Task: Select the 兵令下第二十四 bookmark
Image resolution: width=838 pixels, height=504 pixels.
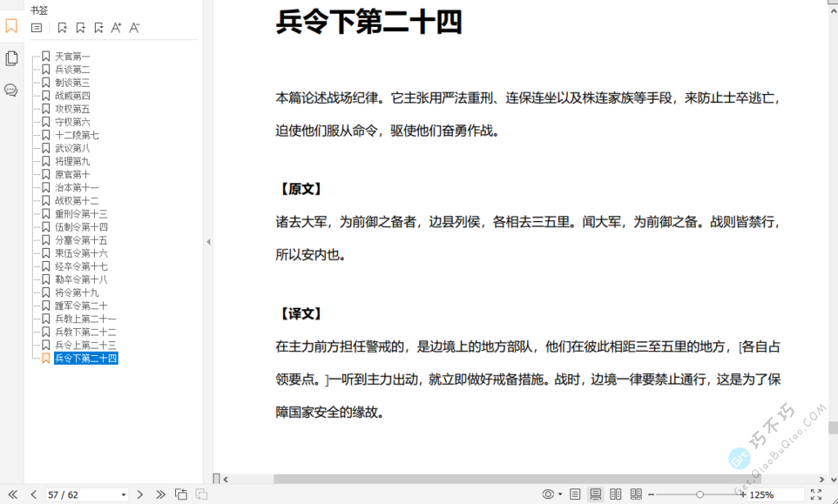Action: 85,358
